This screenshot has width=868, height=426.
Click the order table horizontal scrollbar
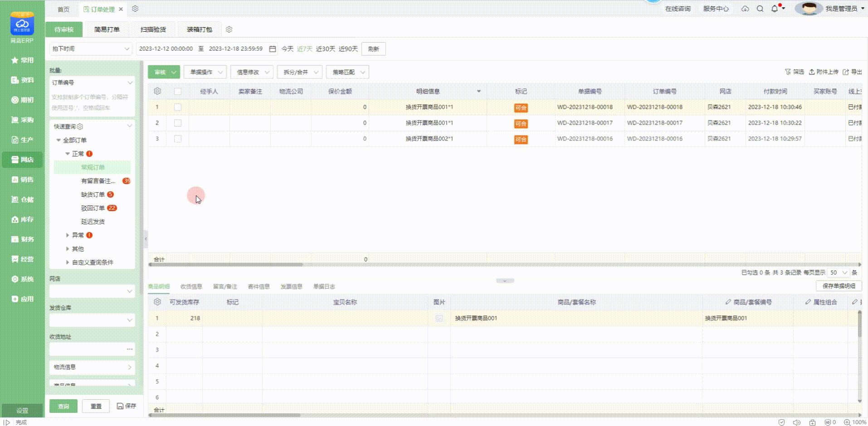pyautogui.click(x=227, y=265)
